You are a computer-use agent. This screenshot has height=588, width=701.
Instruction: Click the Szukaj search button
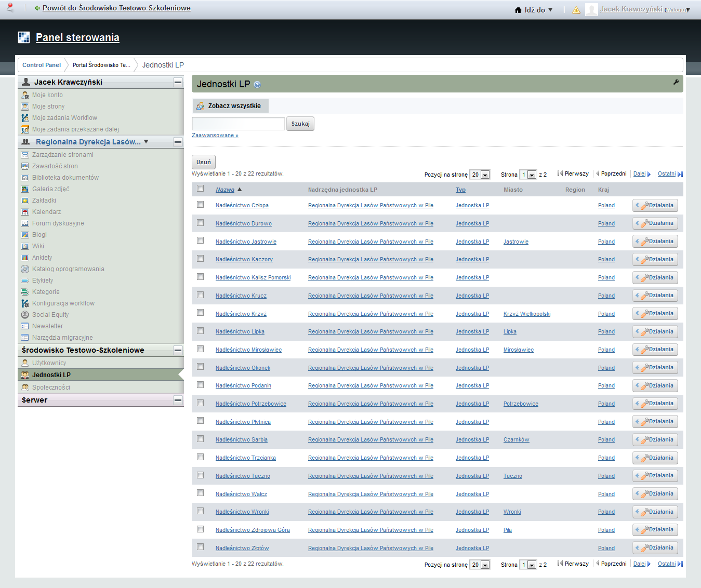point(300,124)
